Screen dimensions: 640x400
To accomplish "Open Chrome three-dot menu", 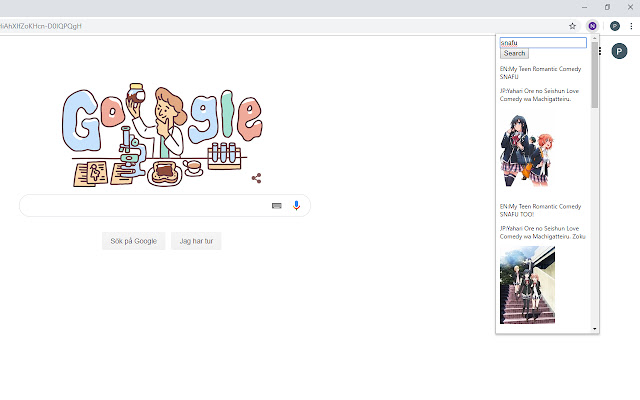I will [x=632, y=26].
